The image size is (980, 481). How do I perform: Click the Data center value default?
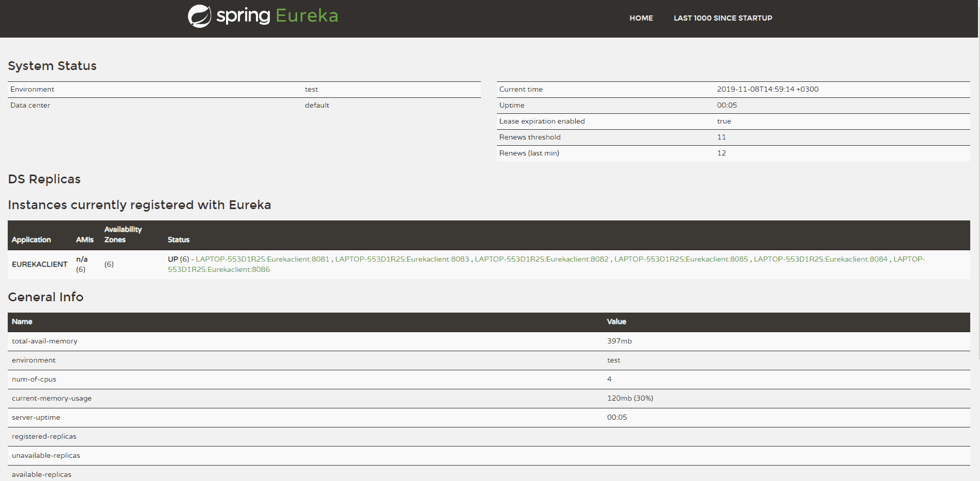point(317,105)
